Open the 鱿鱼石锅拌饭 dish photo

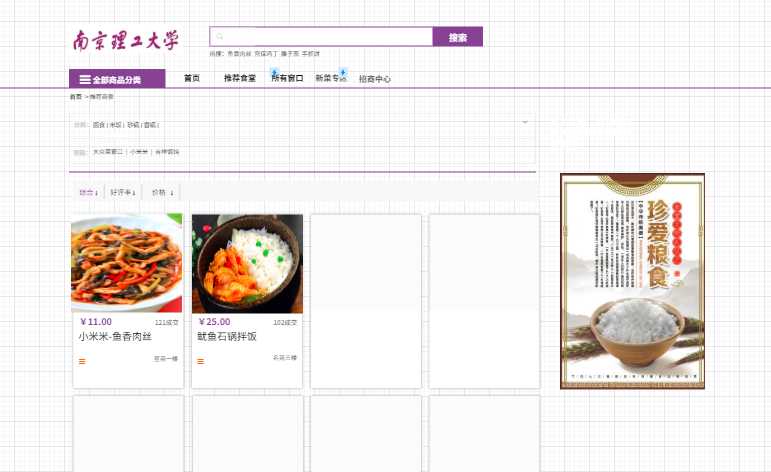click(247, 264)
